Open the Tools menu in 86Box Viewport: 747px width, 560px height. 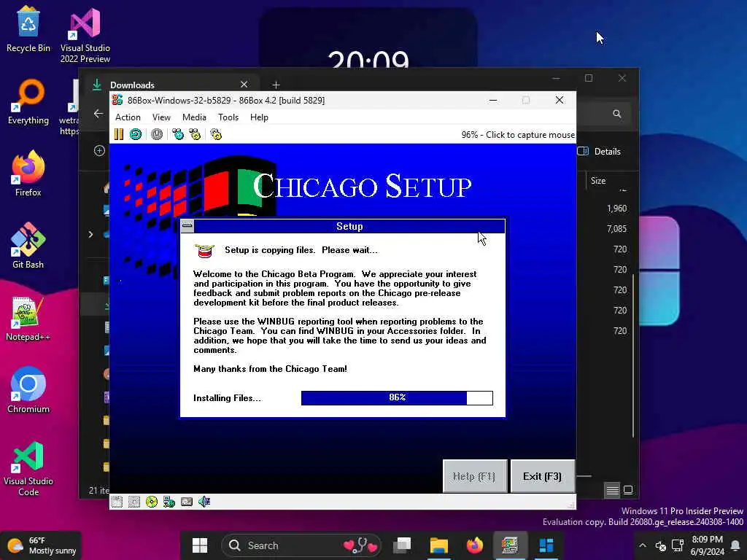click(228, 117)
